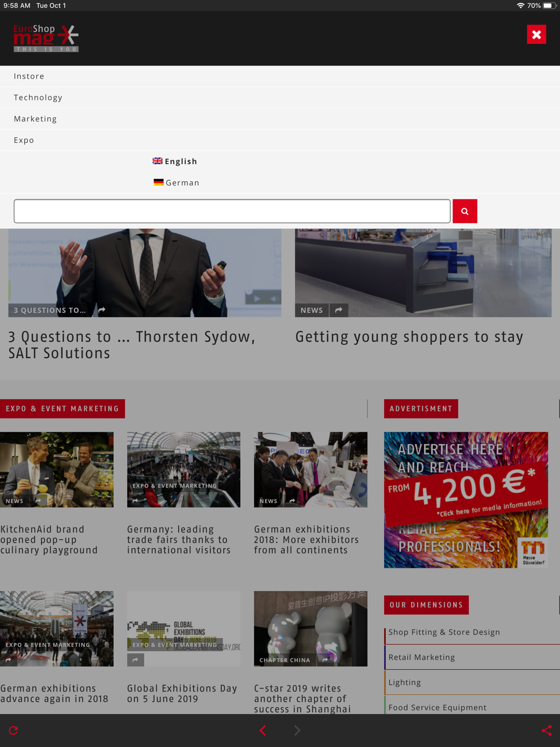Close the menu with the red X button

click(x=536, y=34)
